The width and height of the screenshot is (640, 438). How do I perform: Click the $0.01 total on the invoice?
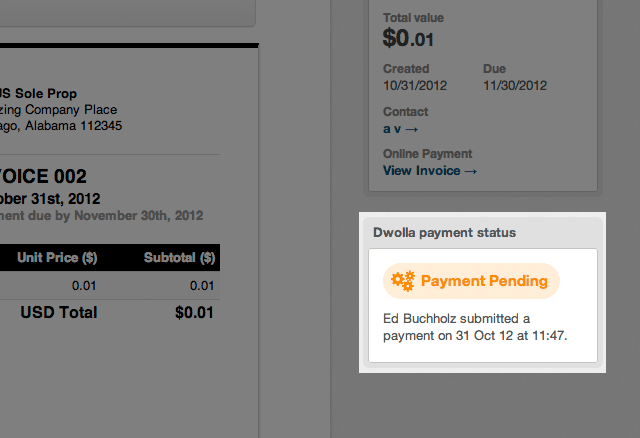pos(194,312)
